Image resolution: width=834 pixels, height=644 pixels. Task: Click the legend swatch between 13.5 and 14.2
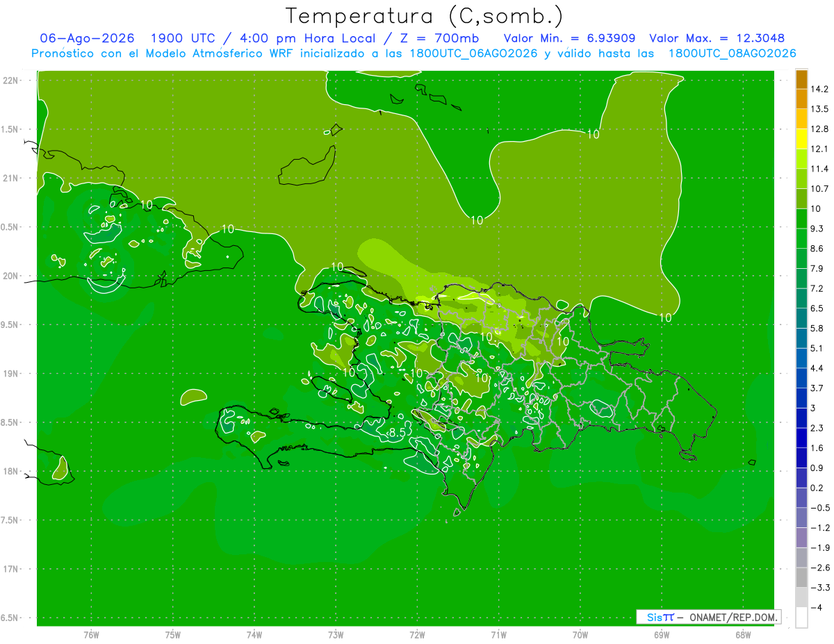point(801,99)
